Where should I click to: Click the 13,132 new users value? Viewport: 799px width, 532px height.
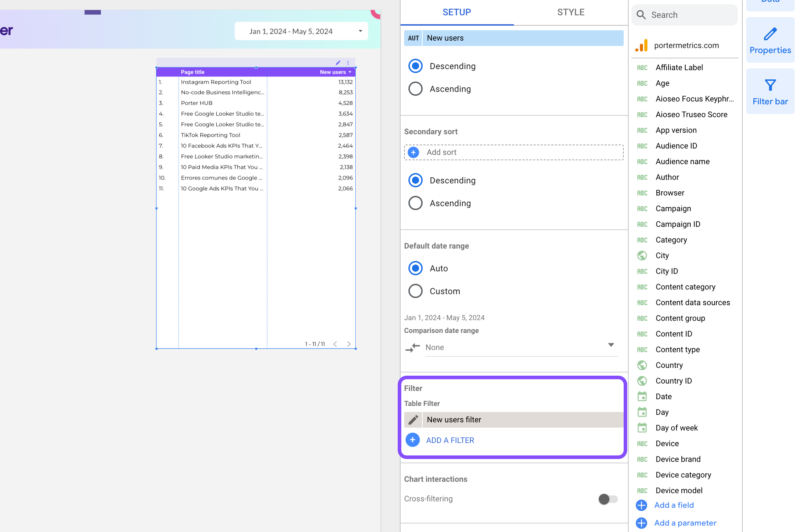(345, 82)
